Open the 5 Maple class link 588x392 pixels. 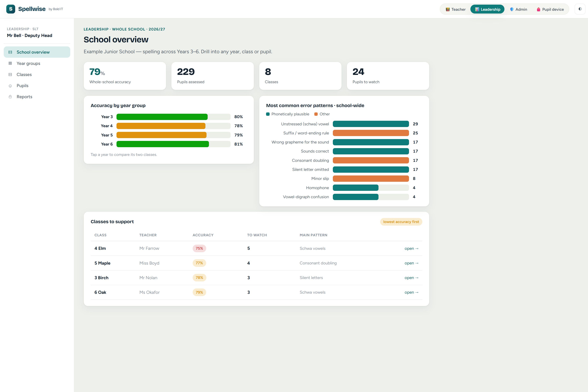(x=411, y=263)
